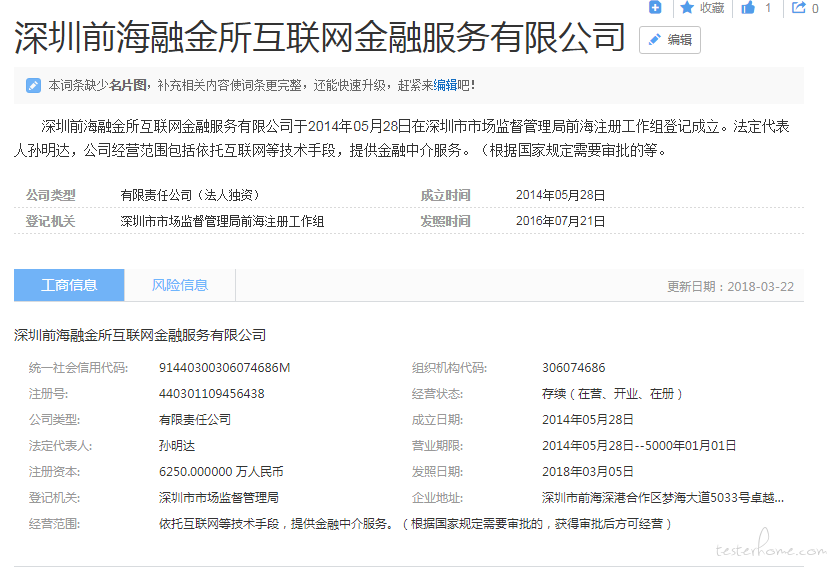Click the share count 0
828x568 pixels.
coord(815,8)
